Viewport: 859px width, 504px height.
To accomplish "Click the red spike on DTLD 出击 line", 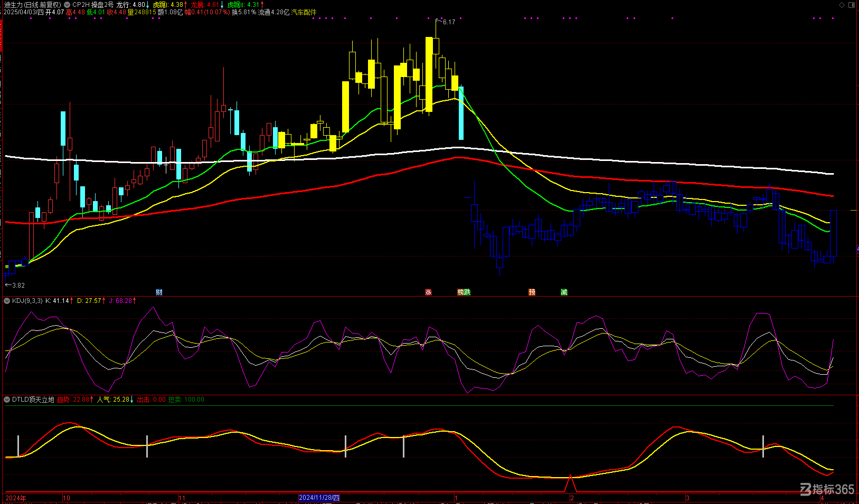I will 570,484.
